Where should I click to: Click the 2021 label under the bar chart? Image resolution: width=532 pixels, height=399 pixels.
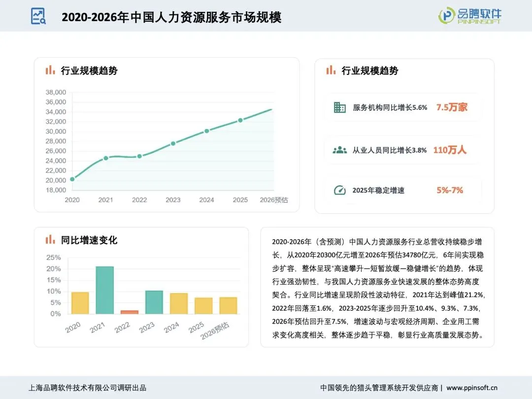tap(98, 328)
